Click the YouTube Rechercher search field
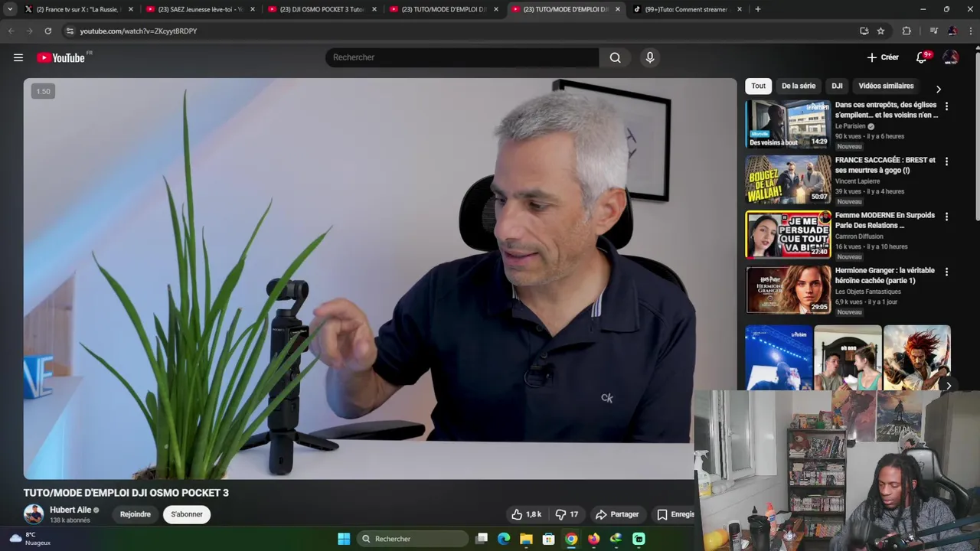The width and height of the screenshot is (980, 551). pos(462,57)
